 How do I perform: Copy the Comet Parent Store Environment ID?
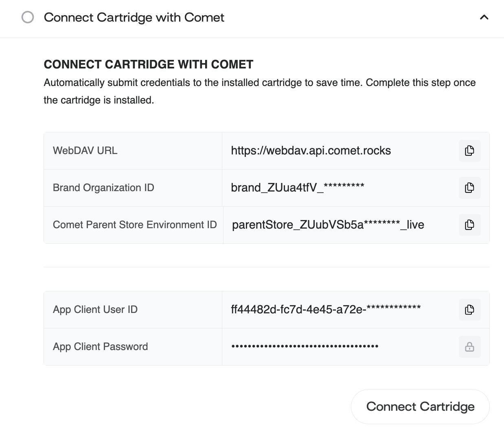[469, 225]
